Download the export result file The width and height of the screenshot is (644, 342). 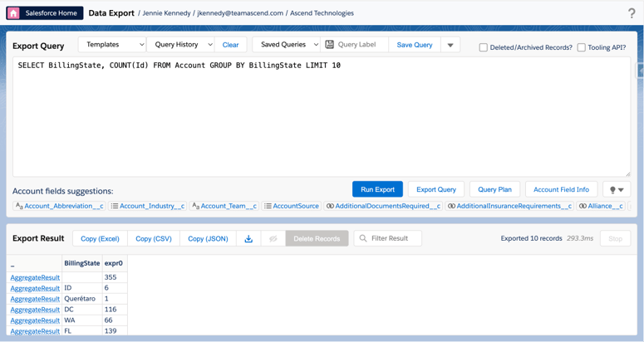tap(248, 239)
